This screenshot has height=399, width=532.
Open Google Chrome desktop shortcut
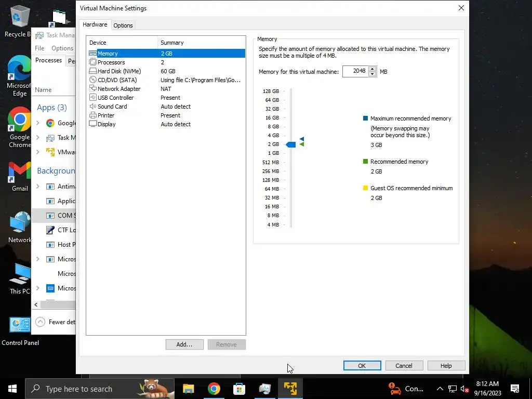(19, 128)
